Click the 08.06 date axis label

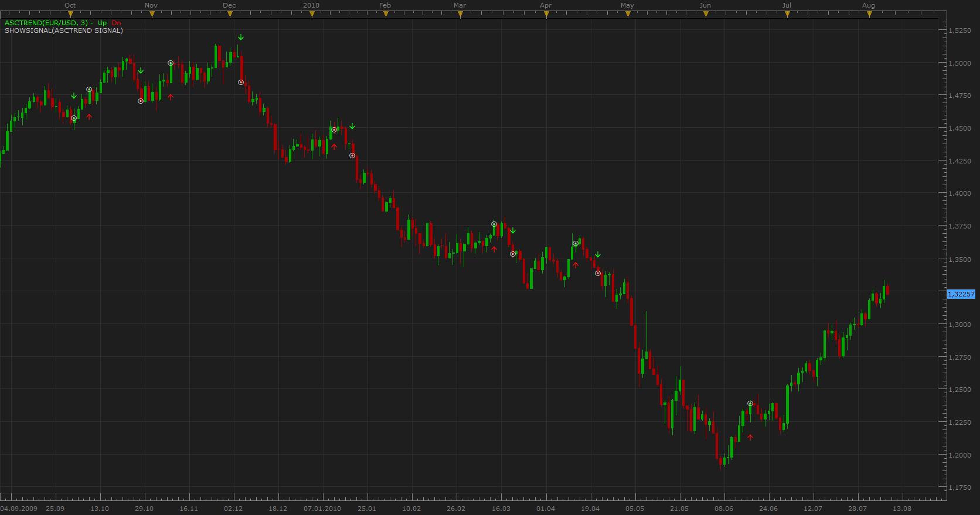tap(724, 509)
